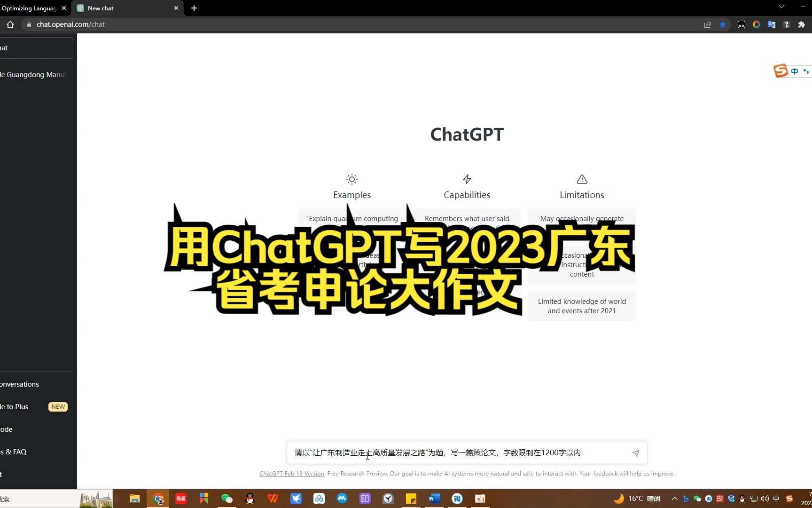The width and height of the screenshot is (812, 508).
Task: Open Youdao red app in taskbar
Action: pos(181,499)
